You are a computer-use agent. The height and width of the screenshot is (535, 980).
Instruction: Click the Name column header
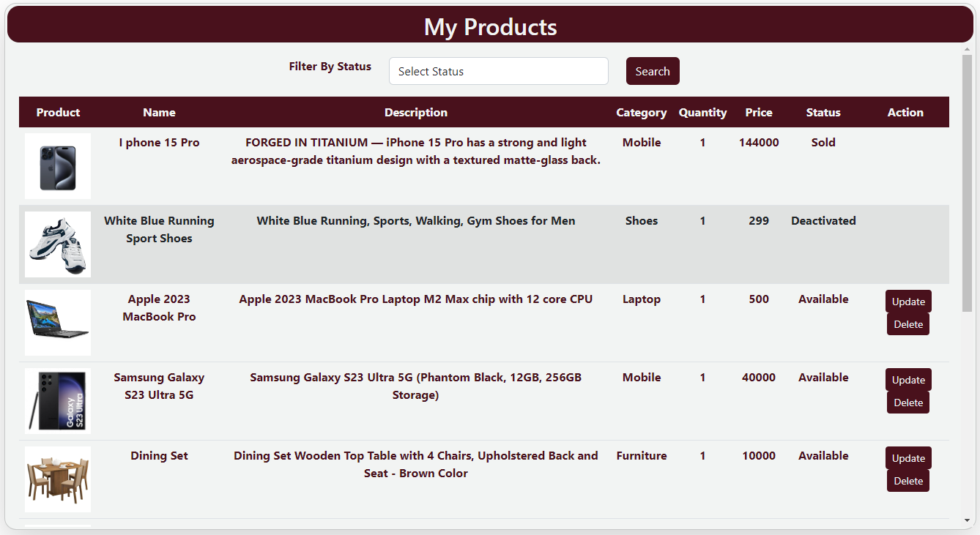pyautogui.click(x=159, y=112)
